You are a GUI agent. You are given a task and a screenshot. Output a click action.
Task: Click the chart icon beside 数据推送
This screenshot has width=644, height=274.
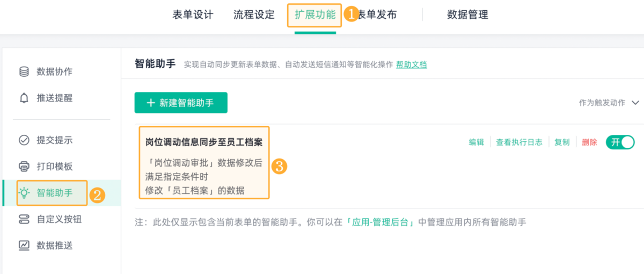point(24,246)
